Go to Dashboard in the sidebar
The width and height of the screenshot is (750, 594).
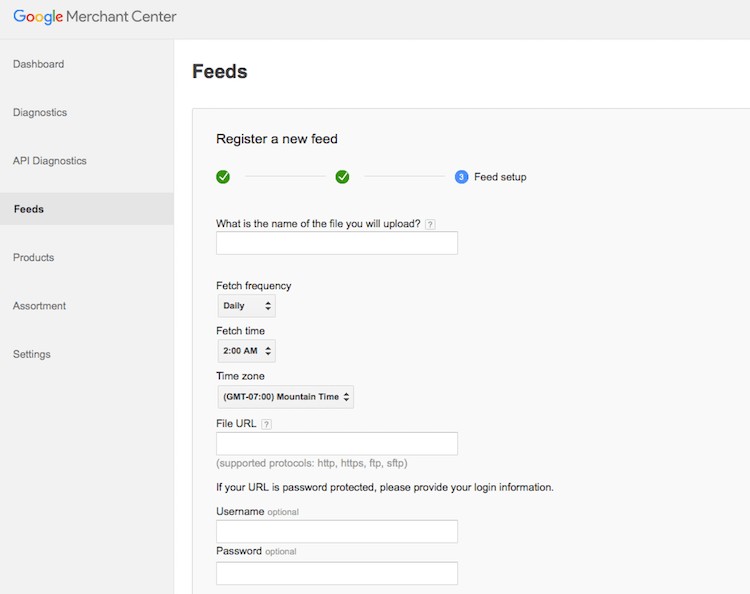tap(38, 64)
